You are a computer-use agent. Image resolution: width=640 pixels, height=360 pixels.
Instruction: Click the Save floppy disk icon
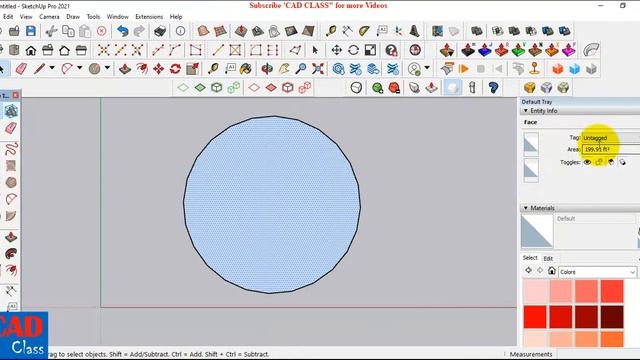click(31, 31)
